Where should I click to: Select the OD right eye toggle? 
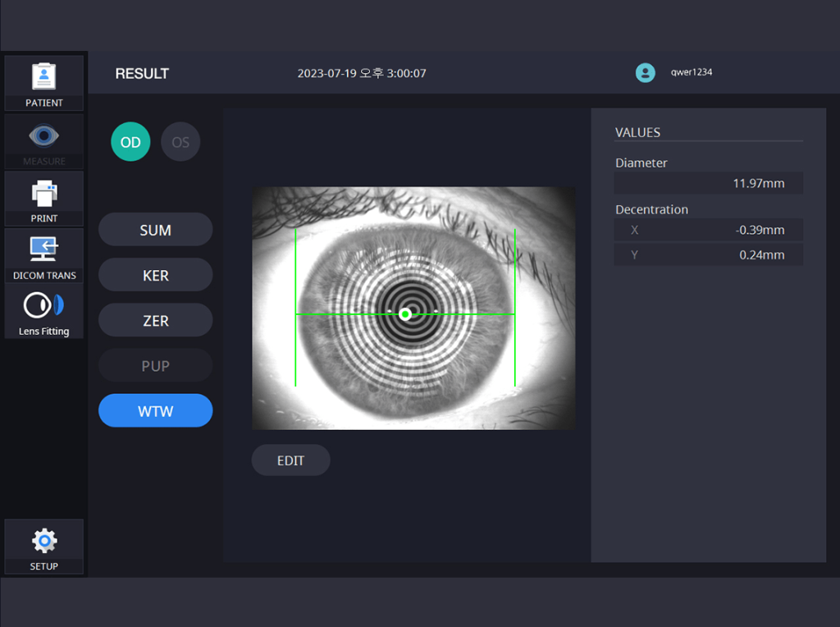(x=130, y=142)
